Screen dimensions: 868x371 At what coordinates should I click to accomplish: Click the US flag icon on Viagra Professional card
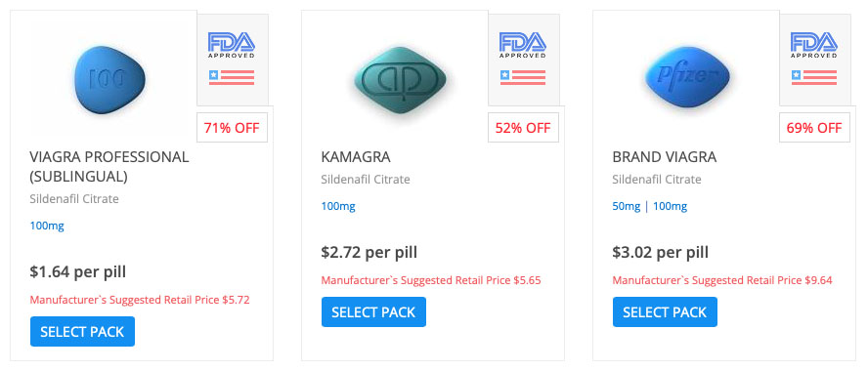tap(232, 77)
